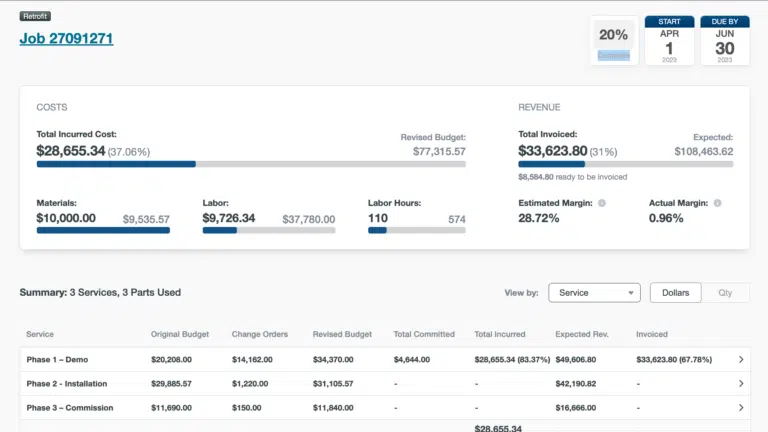
Task: Sort by the Change Orders column header
Action: pos(261,334)
